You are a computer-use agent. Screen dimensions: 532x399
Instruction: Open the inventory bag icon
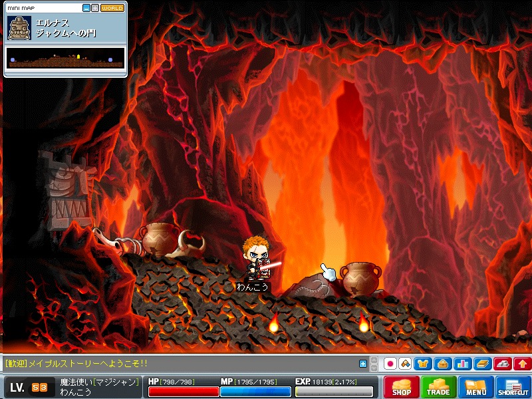click(442, 364)
